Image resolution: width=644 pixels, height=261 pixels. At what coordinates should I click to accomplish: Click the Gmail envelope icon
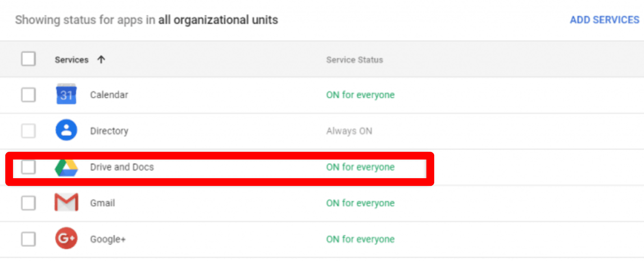click(66, 203)
